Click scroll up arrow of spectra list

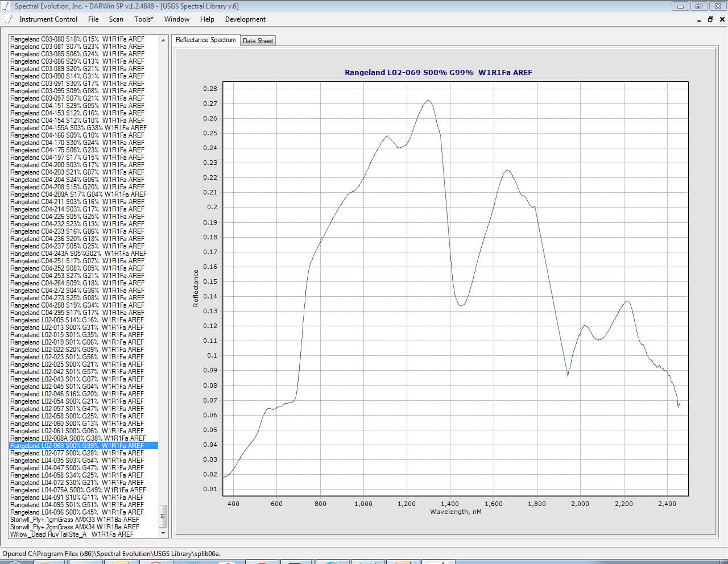[x=163, y=40]
